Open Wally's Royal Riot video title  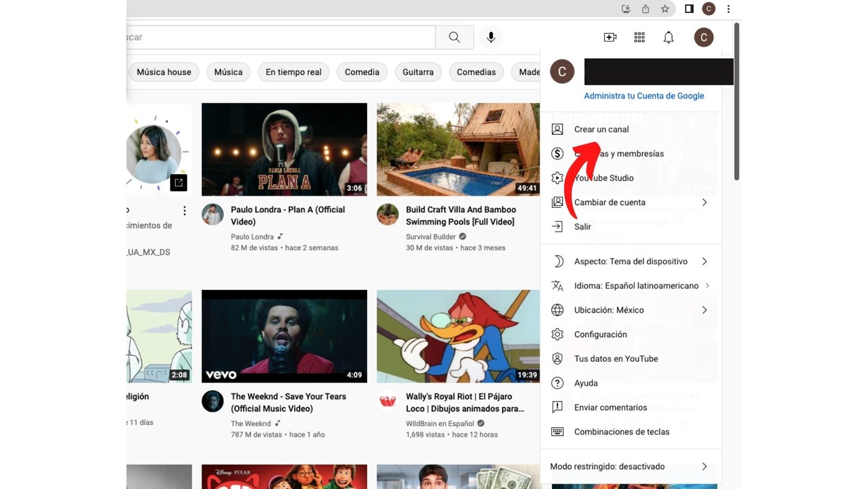(x=465, y=402)
